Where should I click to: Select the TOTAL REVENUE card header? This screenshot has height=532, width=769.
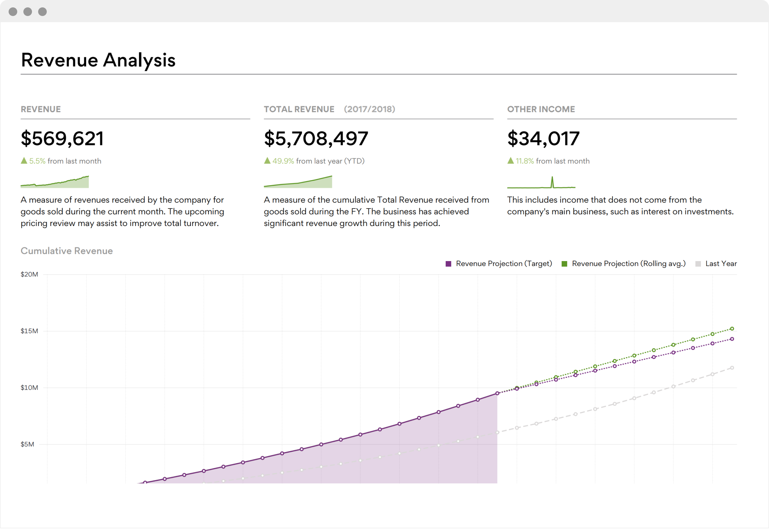pos(299,109)
